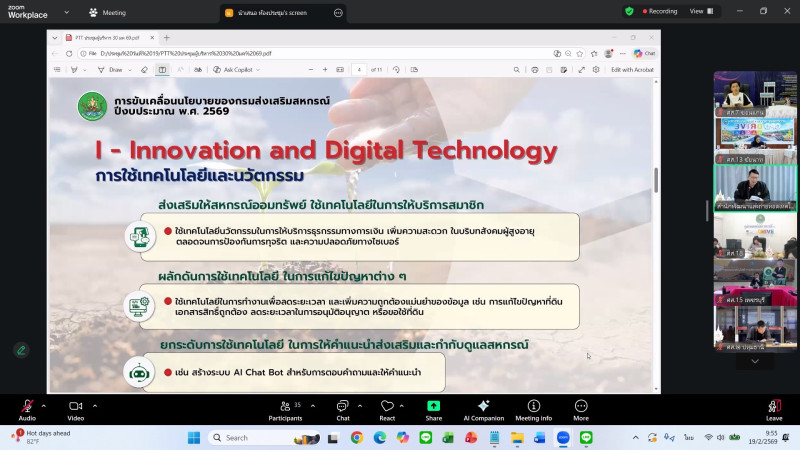Click the green encryption shield icon
Viewport: 800px width, 450px height.
[629, 11]
